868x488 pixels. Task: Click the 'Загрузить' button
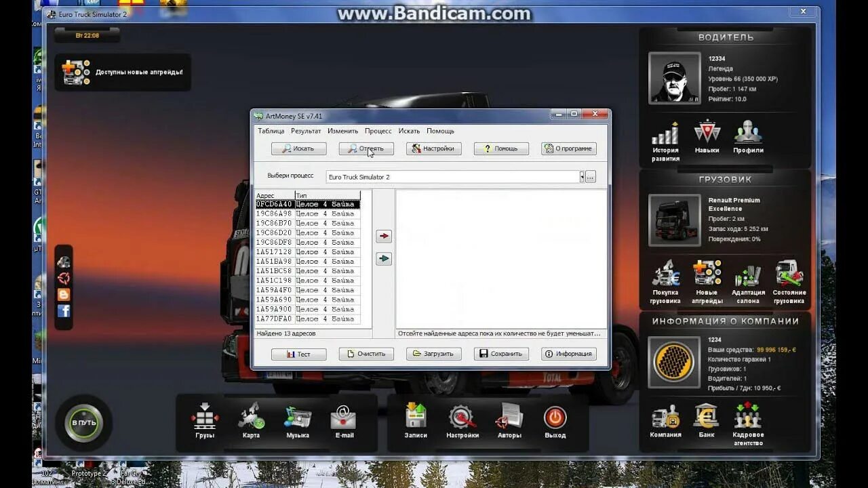point(434,354)
